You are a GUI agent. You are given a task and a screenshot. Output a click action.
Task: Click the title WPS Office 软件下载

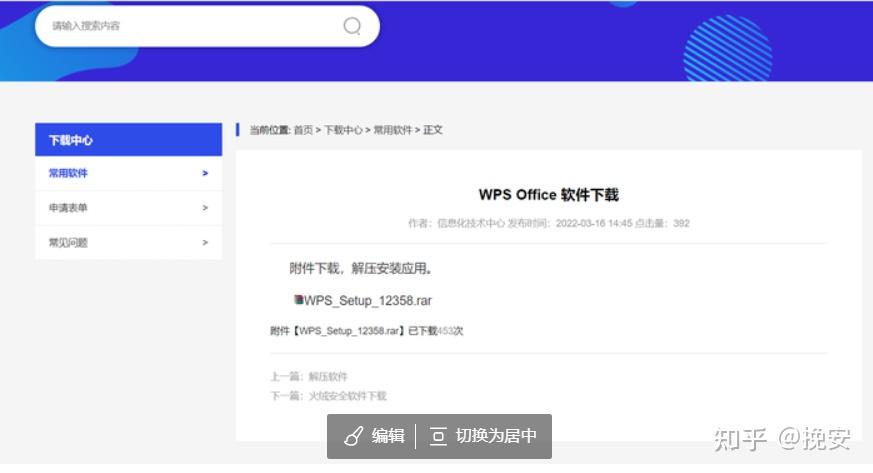pyautogui.click(x=548, y=195)
